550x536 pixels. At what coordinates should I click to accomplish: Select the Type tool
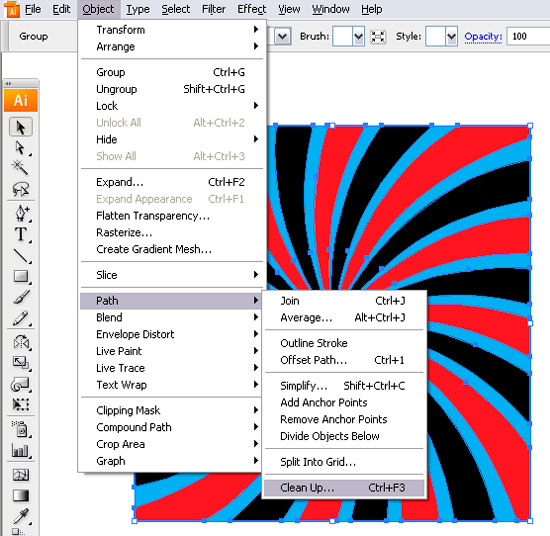21,234
